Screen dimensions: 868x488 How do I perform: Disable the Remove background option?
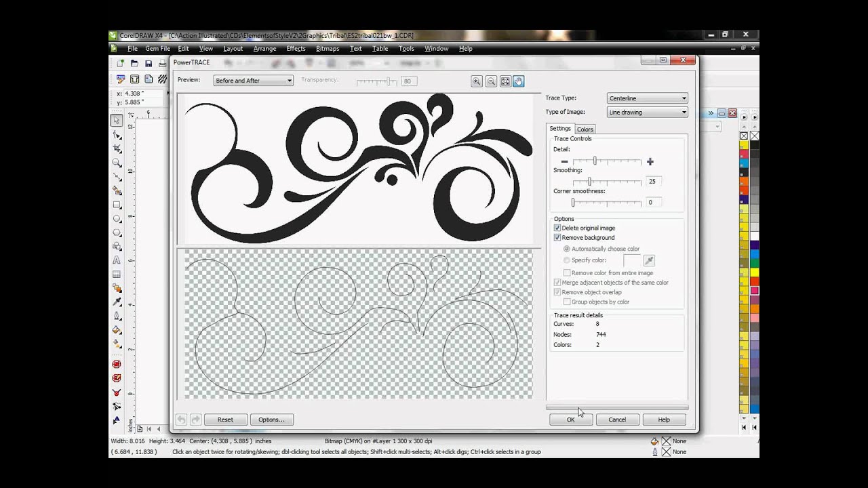(557, 237)
